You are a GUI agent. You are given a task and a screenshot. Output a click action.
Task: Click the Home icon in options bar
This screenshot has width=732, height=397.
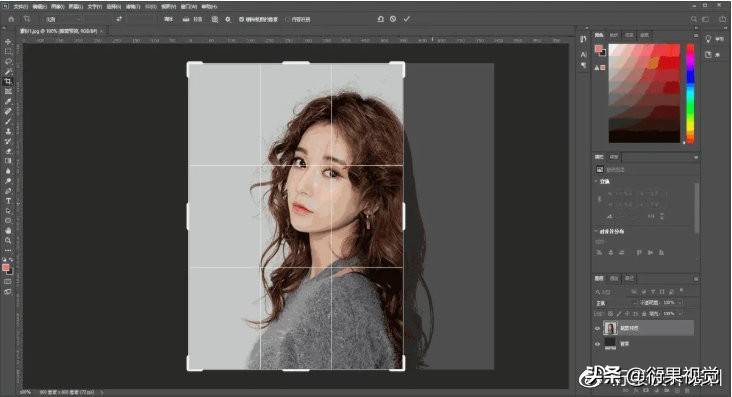click(x=11, y=19)
